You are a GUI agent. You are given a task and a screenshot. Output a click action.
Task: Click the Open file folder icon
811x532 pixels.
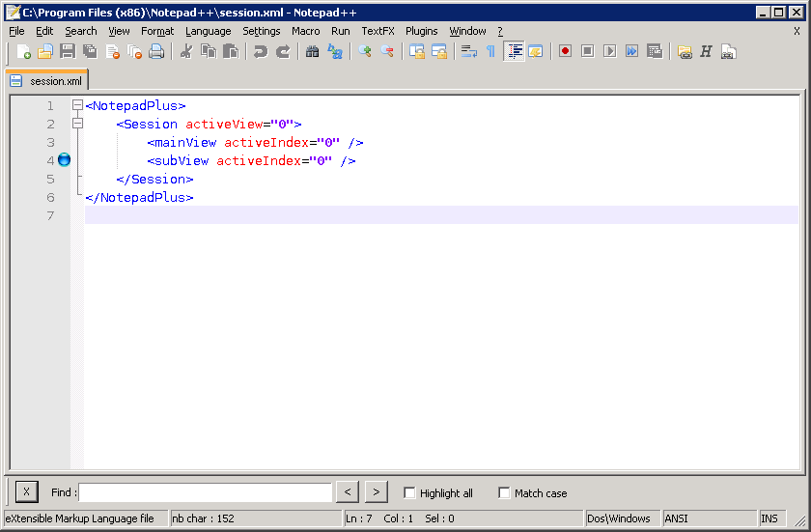[45, 52]
